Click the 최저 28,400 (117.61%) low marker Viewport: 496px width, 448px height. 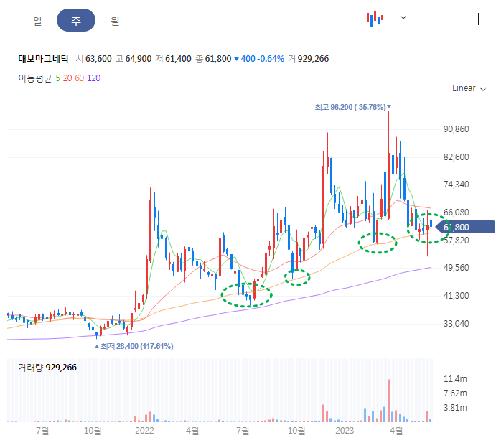click(x=134, y=347)
